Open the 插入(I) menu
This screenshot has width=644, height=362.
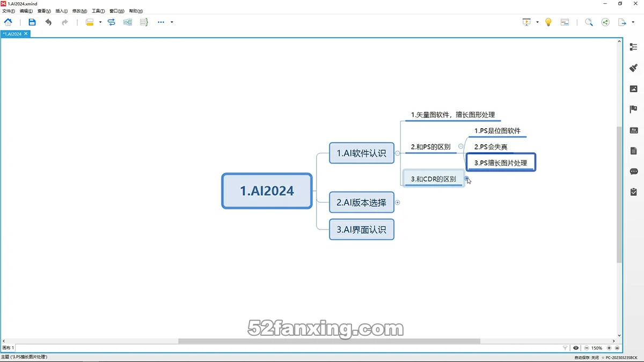62,11
